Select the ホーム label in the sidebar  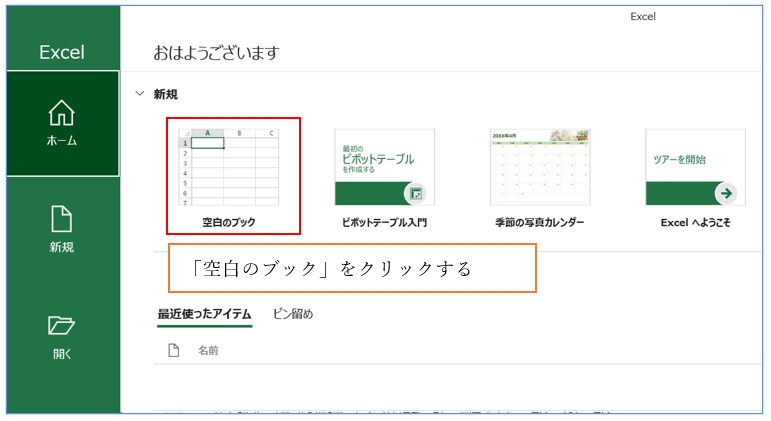62,141
